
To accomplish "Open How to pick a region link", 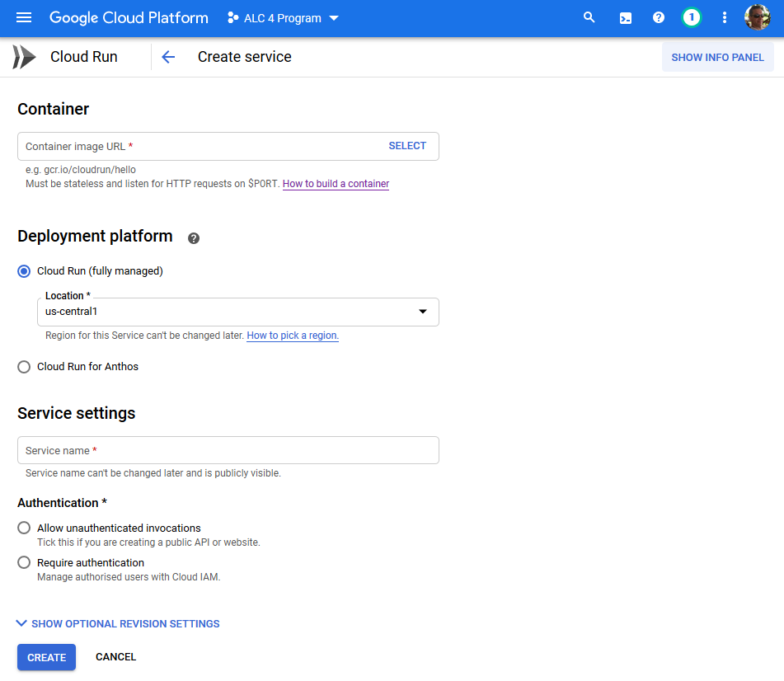I will 293,336.
